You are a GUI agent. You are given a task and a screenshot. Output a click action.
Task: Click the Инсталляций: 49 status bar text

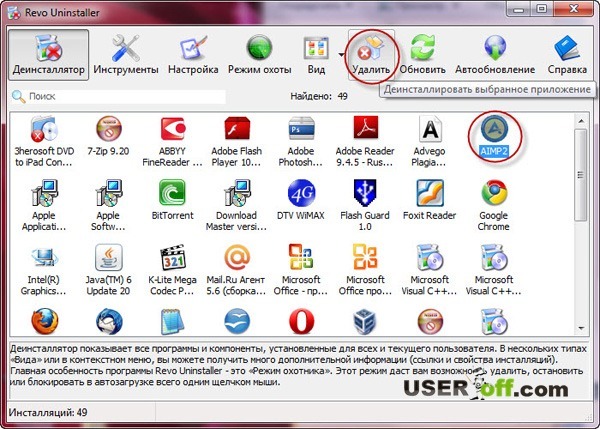48,413
